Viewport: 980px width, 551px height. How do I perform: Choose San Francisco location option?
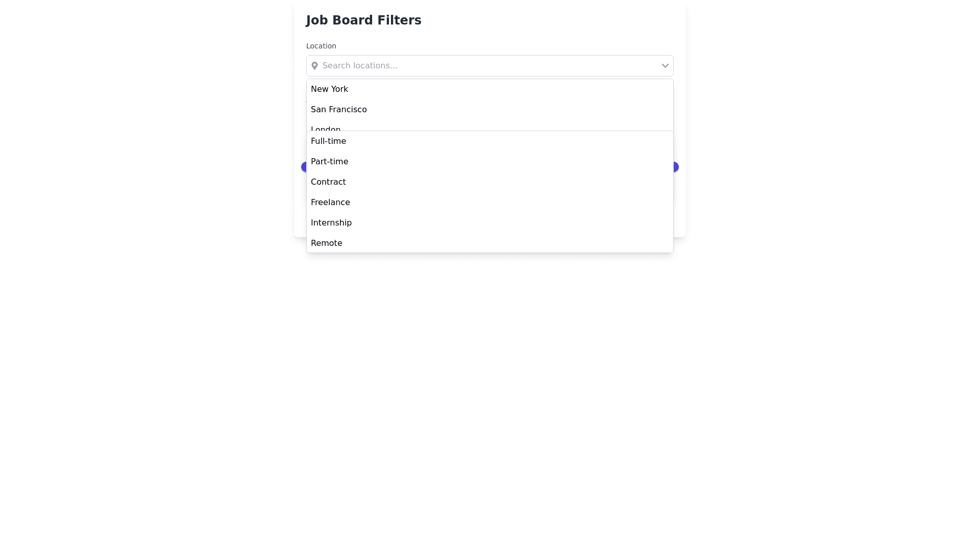[x=339, y=110]
